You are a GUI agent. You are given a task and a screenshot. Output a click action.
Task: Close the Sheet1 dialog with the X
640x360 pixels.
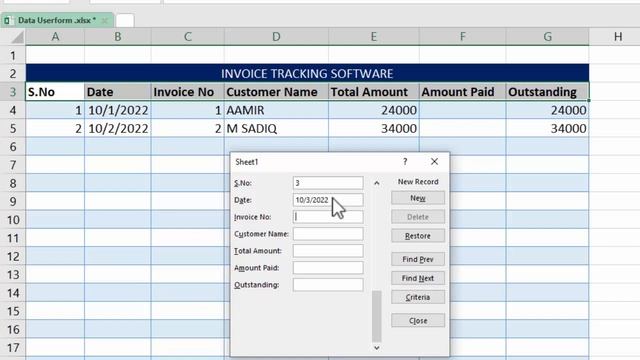click(x=434, y=162)
